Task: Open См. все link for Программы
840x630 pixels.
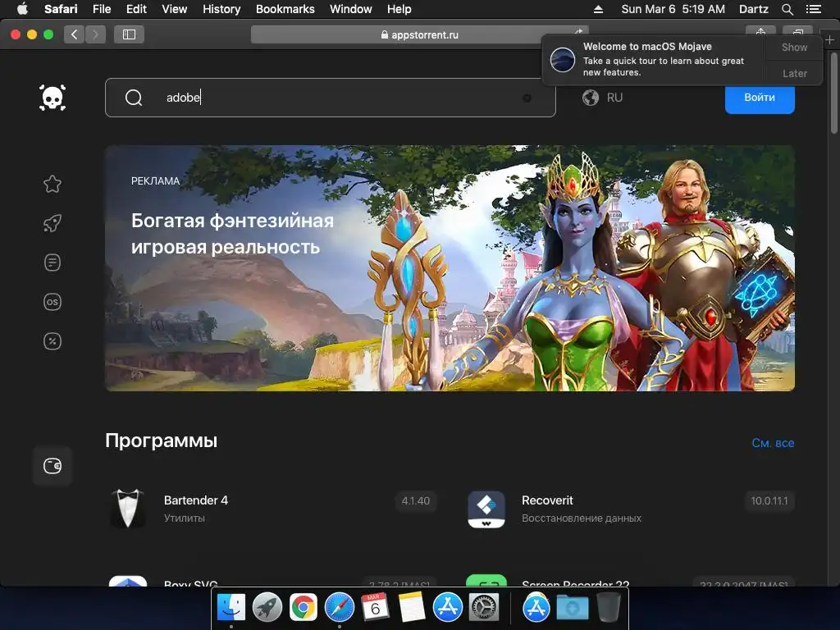Action: coord(773,443)
